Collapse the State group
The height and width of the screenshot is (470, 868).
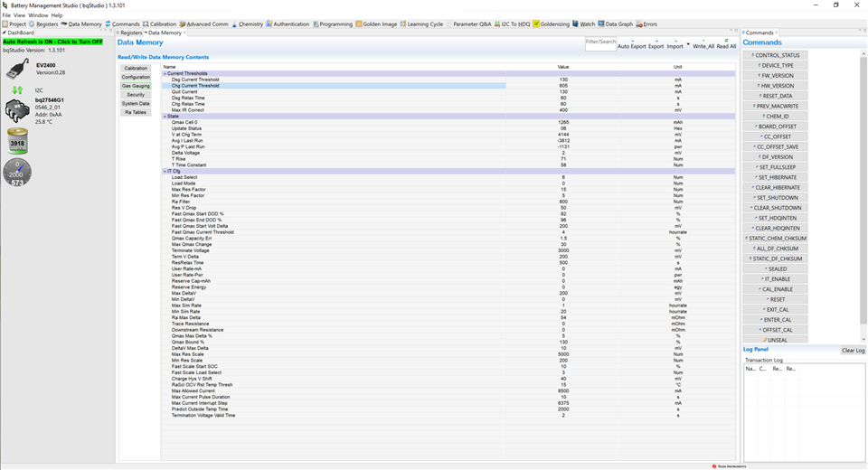165,117
